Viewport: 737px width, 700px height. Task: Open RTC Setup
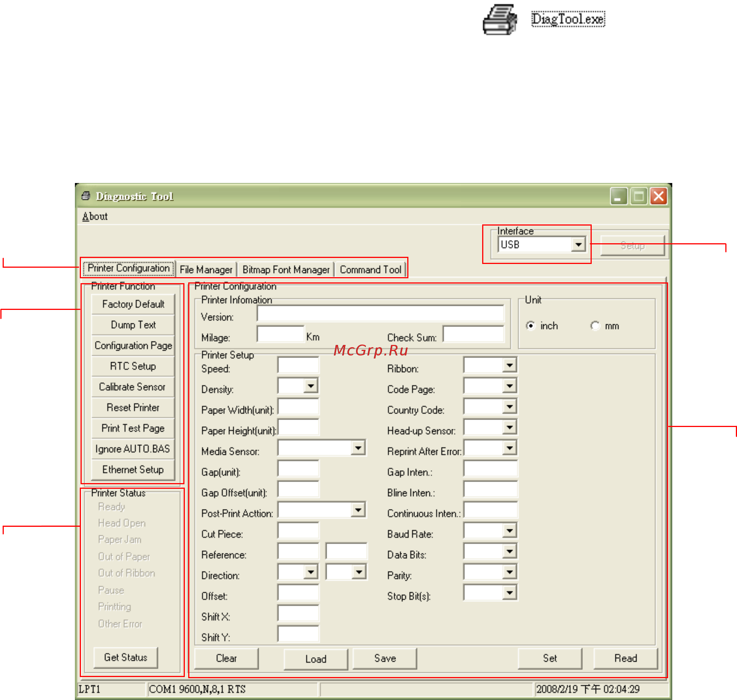coord(133,366)
